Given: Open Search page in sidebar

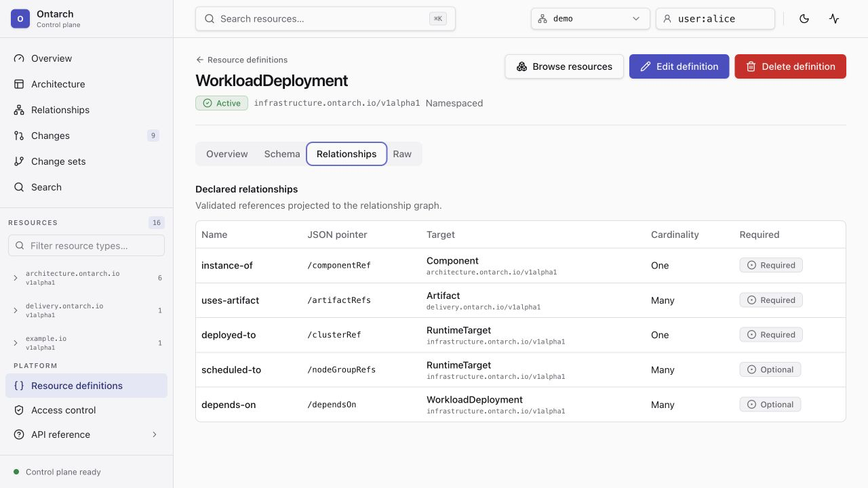Looking at the screenshot, I should [87, 187].
